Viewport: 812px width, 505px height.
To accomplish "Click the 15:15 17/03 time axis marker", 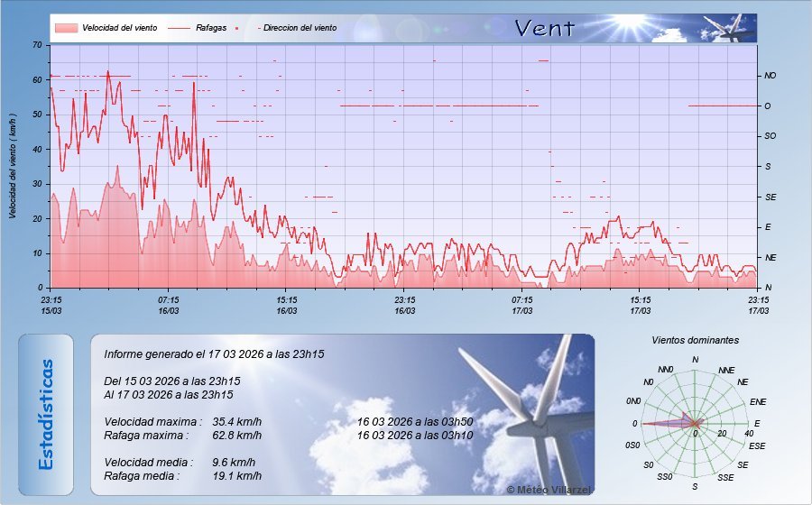I will tap(640, 305).
